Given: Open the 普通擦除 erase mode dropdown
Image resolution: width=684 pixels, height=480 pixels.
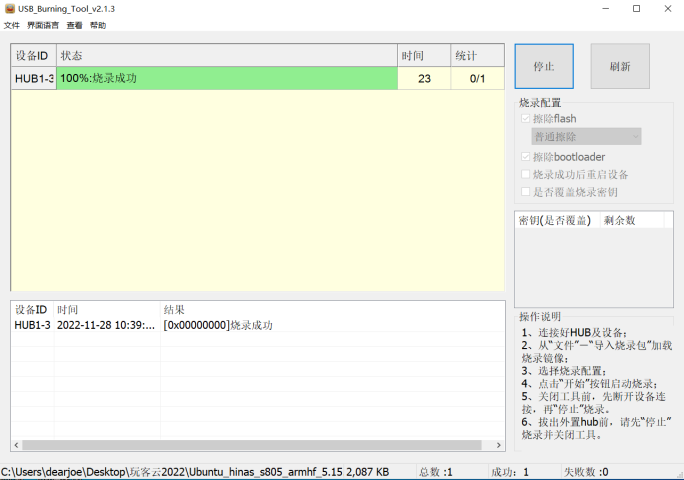Looking at the screenshot, I should click(x=586, y=137).
